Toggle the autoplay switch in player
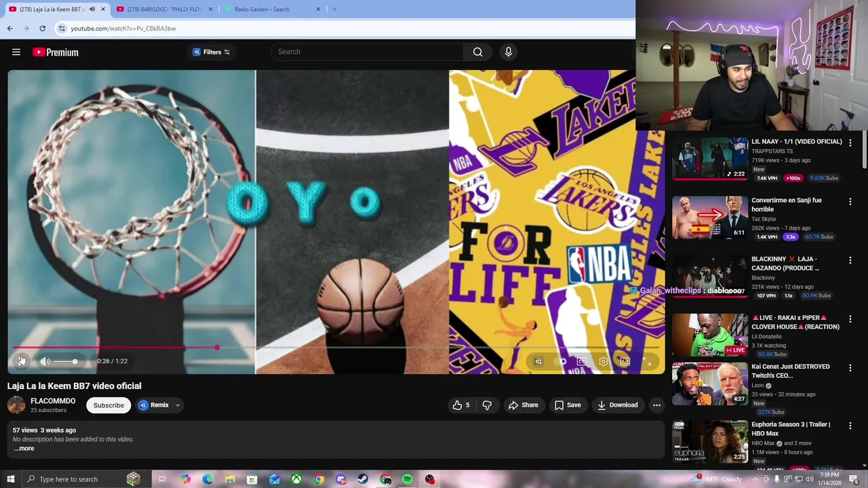This screenshot has height=488, width=868. coord(560,361)
